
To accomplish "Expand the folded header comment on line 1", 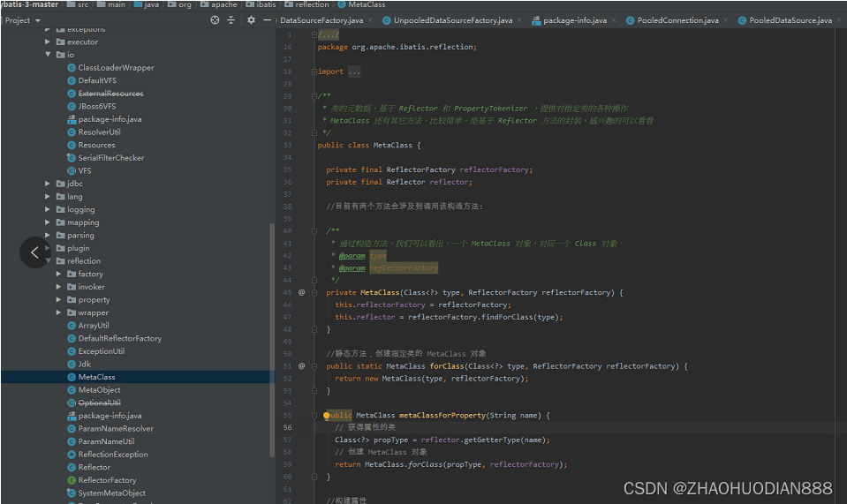I will [x=314, y=34].
